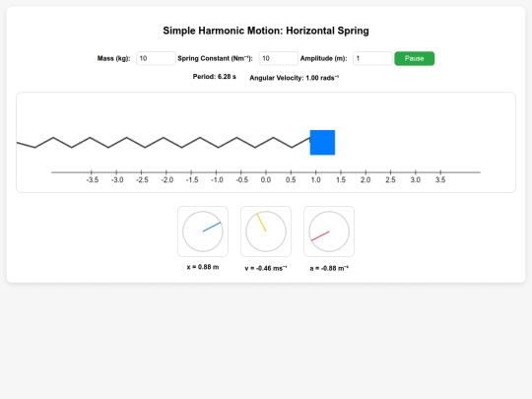Click the 0.5 tick label on the axis

[x=291, y=180]
